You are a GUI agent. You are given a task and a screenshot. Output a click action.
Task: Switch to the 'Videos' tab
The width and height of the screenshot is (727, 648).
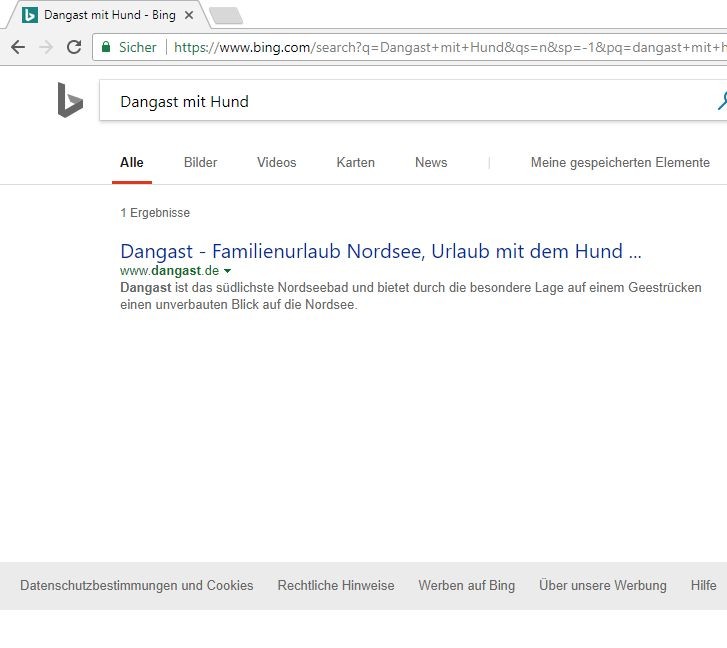(x=276, y=162)
